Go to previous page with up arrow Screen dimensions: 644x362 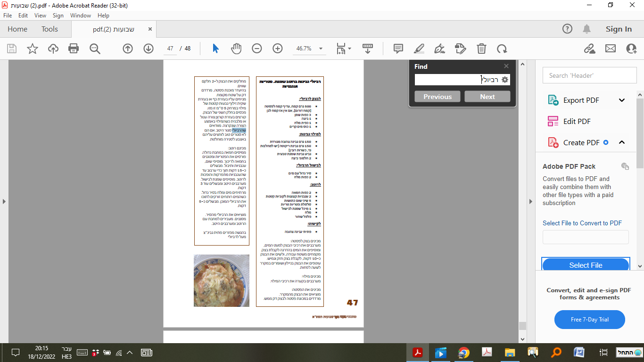(128, 49)
